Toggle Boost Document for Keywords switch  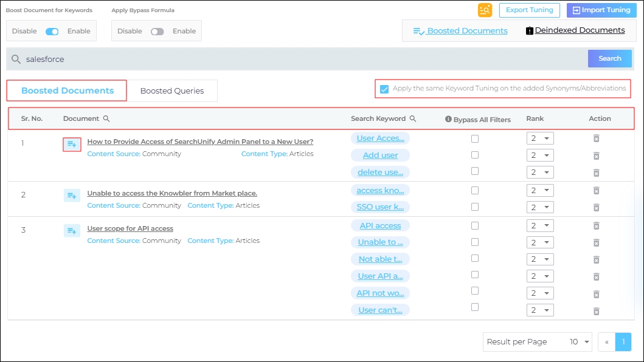(52, 32)
